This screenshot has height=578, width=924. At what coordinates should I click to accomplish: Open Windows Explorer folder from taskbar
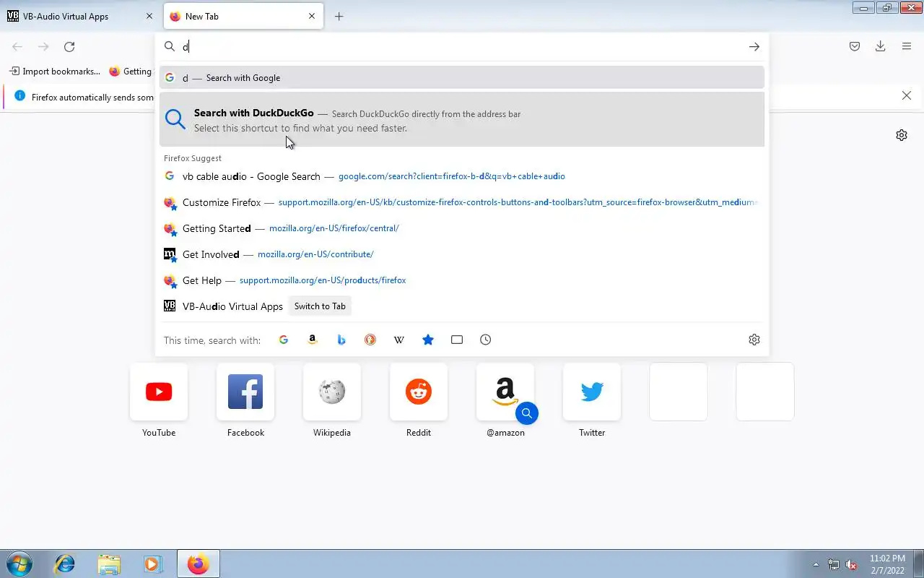109,564
